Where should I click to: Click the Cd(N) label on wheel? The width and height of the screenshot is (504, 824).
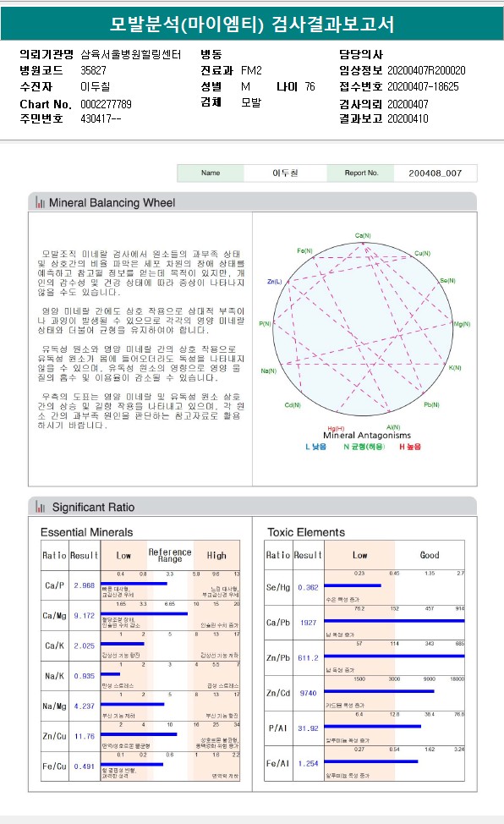coord(293,405)
